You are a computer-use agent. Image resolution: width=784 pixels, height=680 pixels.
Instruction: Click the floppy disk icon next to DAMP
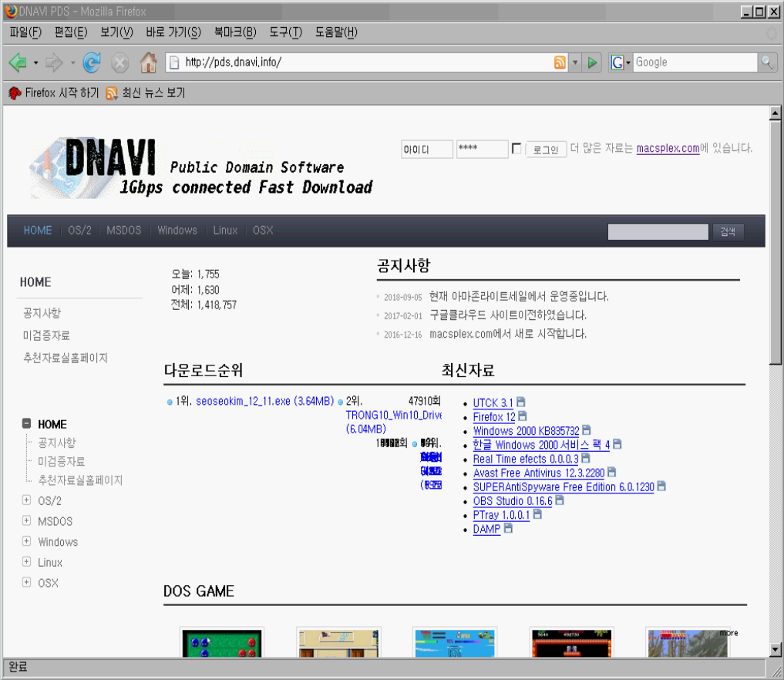507,529
